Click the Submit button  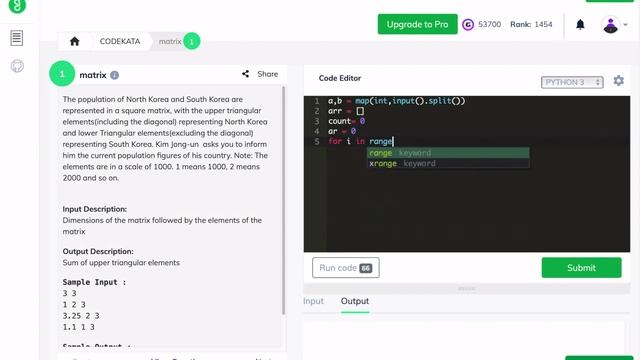581,268
